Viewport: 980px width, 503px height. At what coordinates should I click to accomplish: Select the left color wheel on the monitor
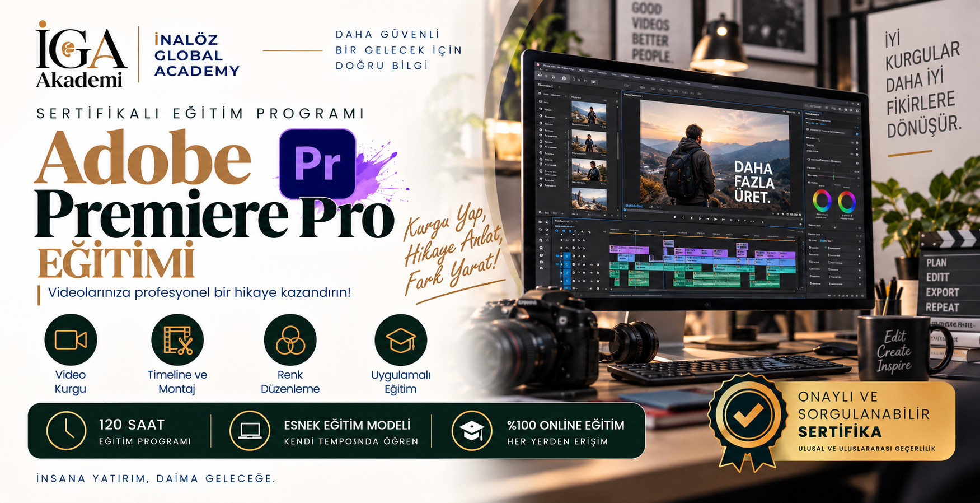[x=822, y=201]
